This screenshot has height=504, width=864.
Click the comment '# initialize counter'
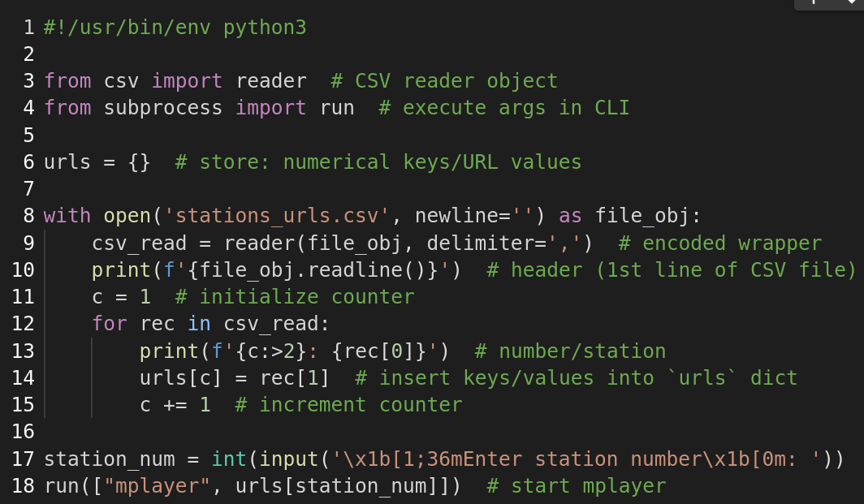tap(295, 297)
